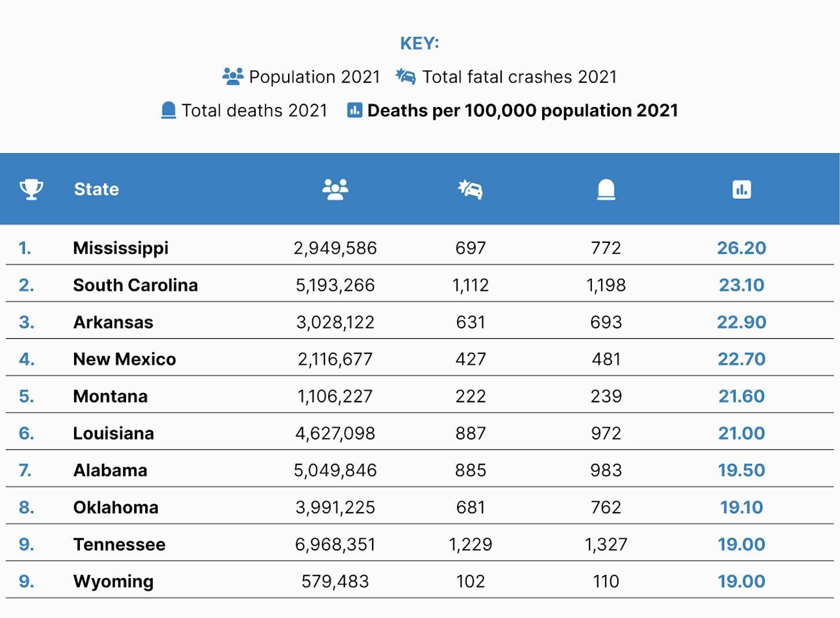Click the State column header
Viewport: 840px width, 618px height.
click(x=97, y=189)
